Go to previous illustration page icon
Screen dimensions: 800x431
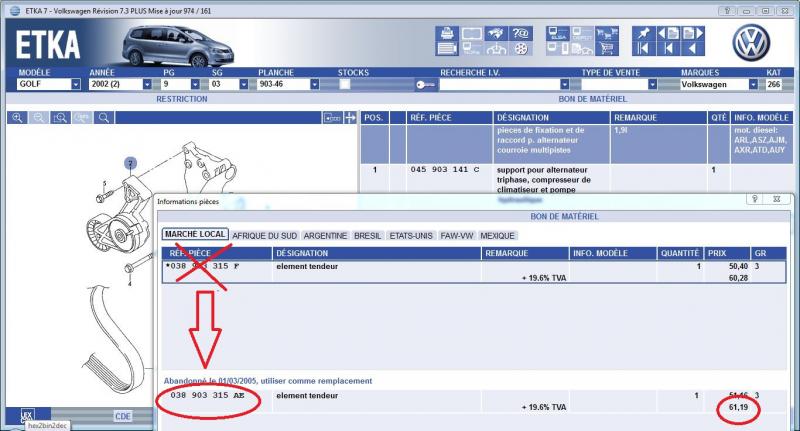point(668,34)
